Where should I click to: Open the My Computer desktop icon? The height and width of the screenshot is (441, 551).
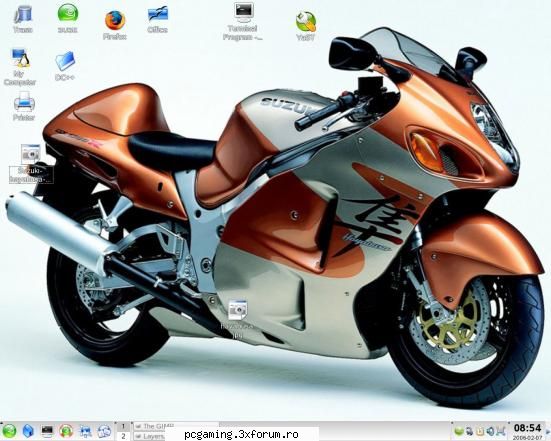(x=20, y=67)
